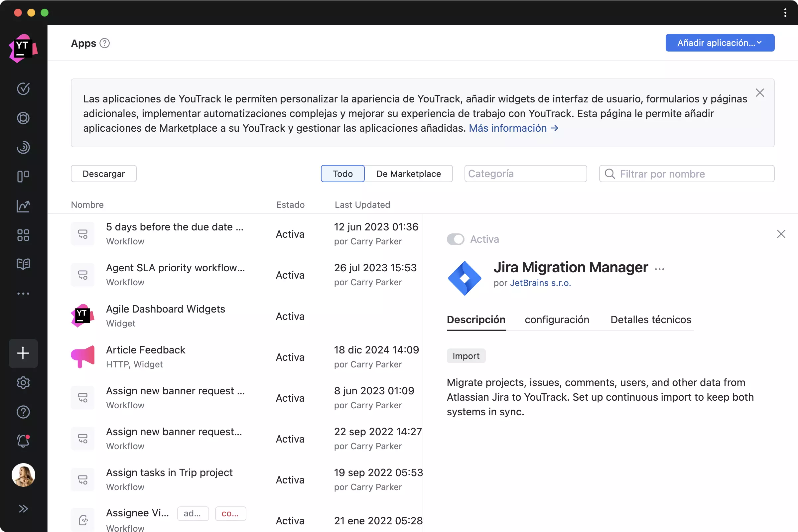798x532 pixels.
Task: Open the Reports chart icon
Action: (23, 206)
